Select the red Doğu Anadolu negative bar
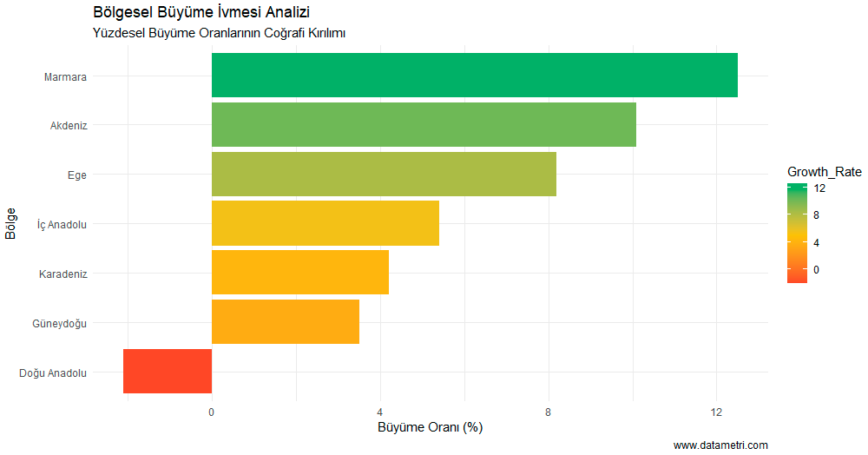This screenshot has height=455, width=868. 168,371
